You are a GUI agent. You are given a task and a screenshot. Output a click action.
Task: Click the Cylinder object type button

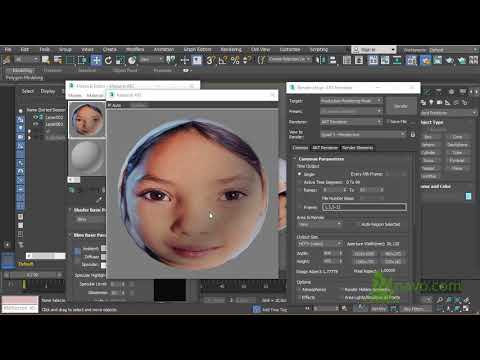(x=429, y=153)
